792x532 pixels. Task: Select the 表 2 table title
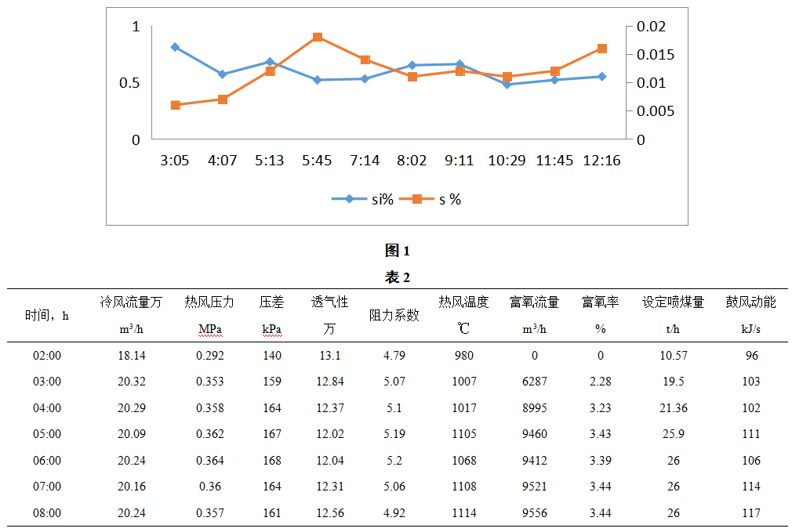click(398, 277)
